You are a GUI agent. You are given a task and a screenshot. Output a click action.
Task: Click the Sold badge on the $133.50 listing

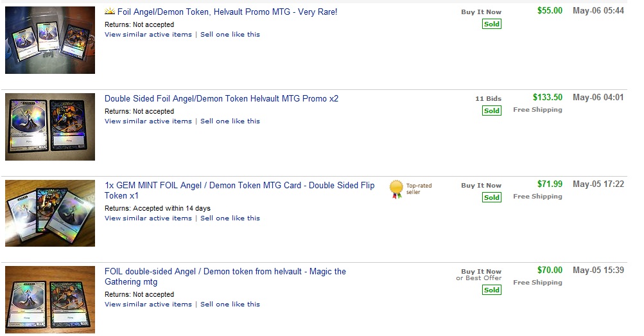pos(492,111)
